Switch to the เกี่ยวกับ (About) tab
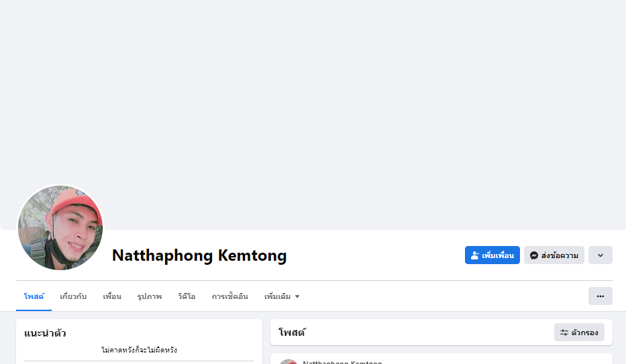The image size is (626, 364). click(73, 296)
